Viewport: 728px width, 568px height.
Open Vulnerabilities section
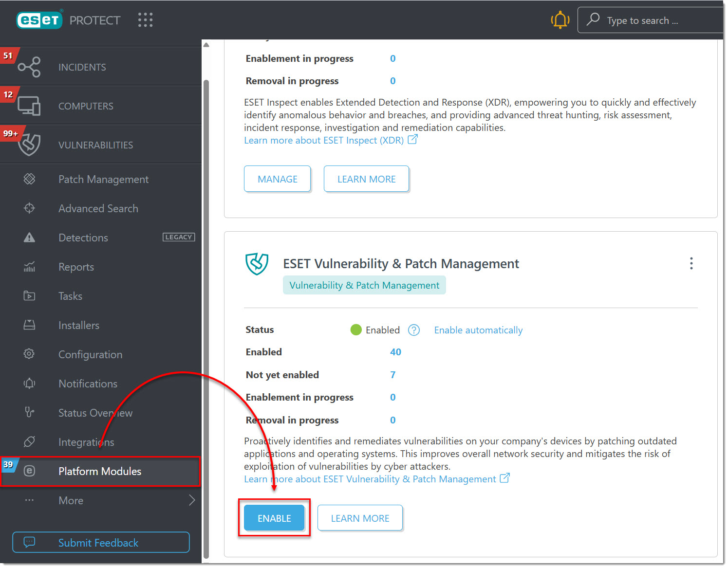tap(101, 145)
